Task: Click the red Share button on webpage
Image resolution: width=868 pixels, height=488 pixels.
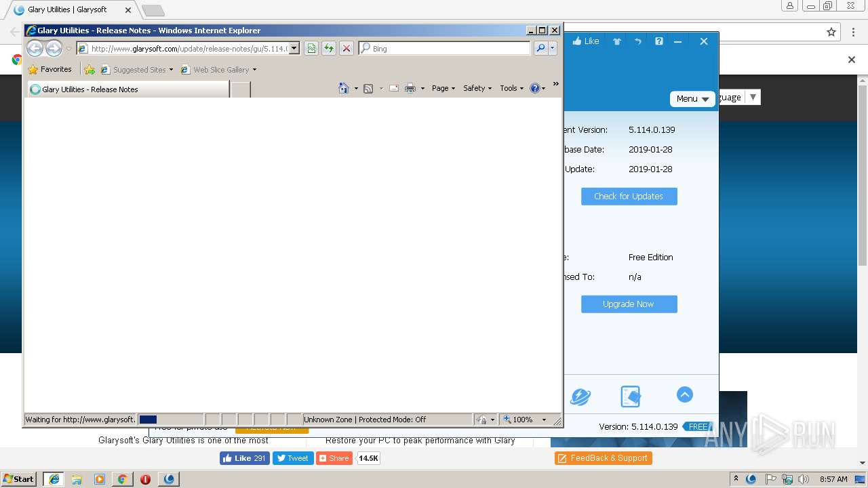Action: point(334,458)
